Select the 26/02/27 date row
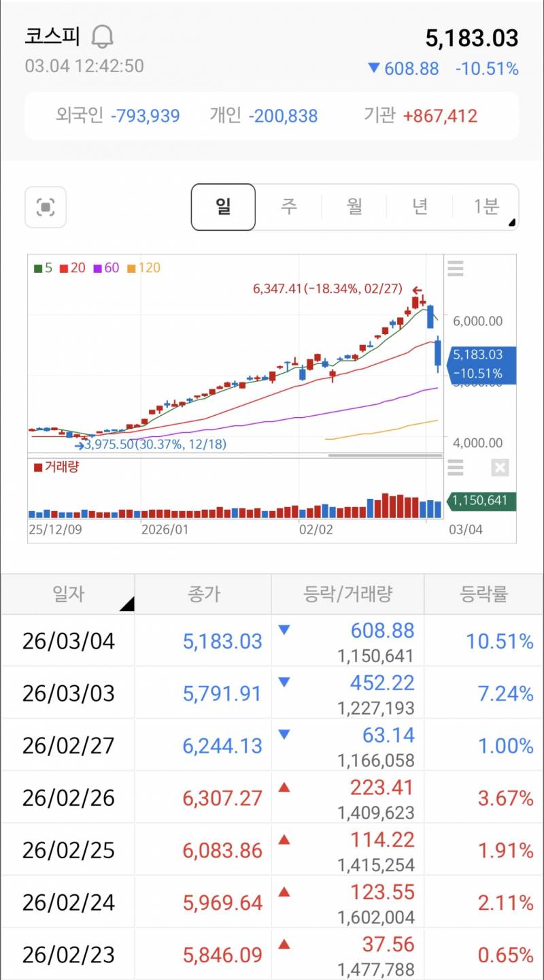This screenshot has height=980, width=544. coord(272,746)
